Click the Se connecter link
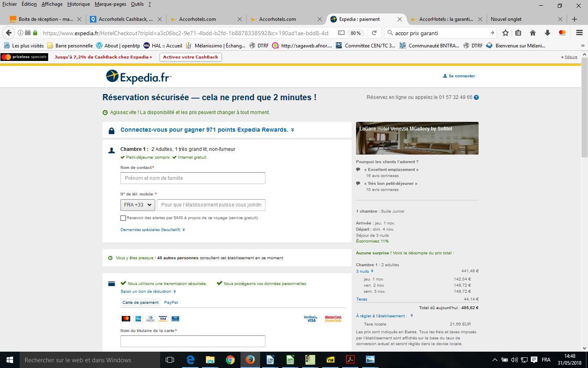This screenshot has height=368, width=588. click(x=459, y=76)
